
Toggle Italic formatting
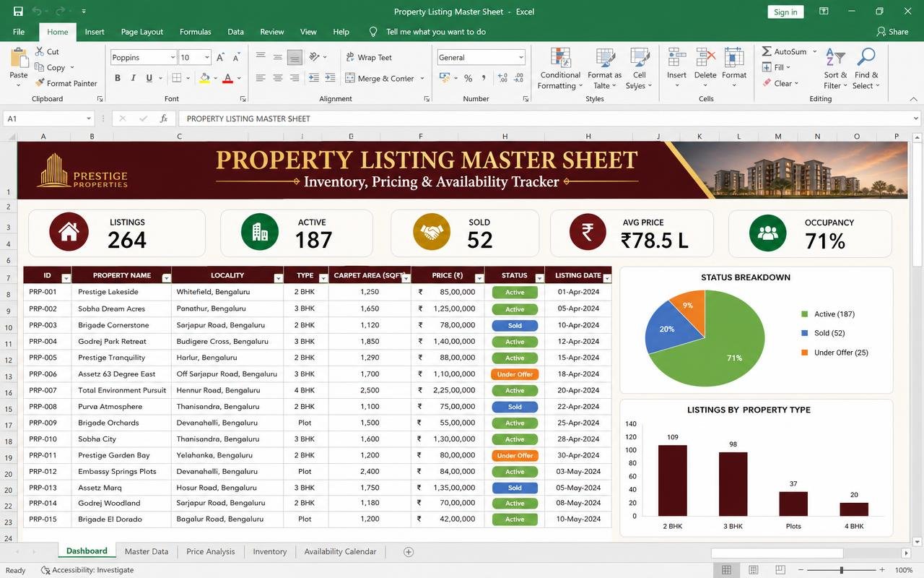pyautogui.click(x=134, y=78)
